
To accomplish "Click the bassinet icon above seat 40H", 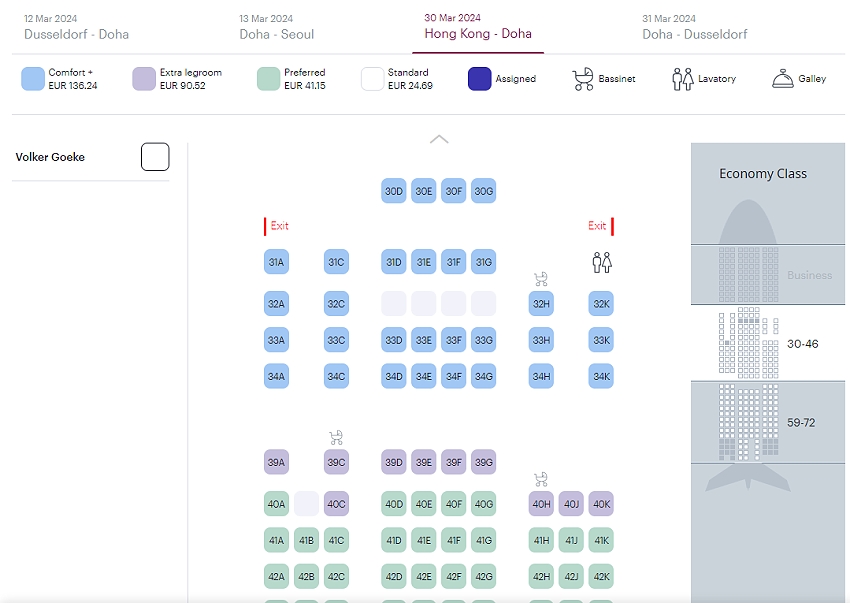I will click(x=541, y=479).
